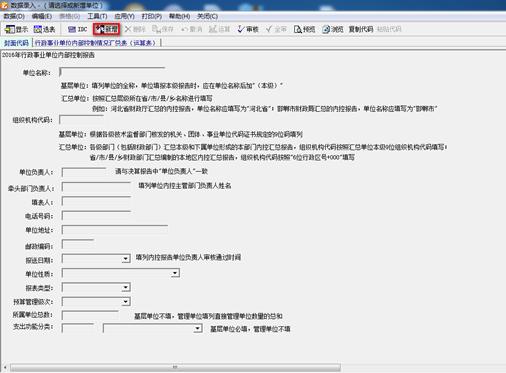Open the 预览 print preview
Viewport: 506px width, 373px height.
point(304,29)
